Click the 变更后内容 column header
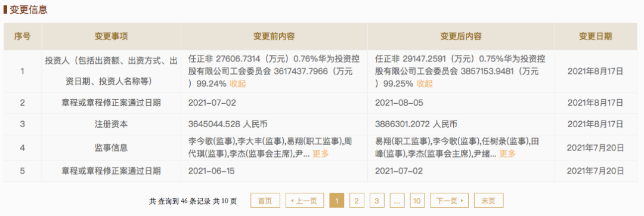 (461, 36)
